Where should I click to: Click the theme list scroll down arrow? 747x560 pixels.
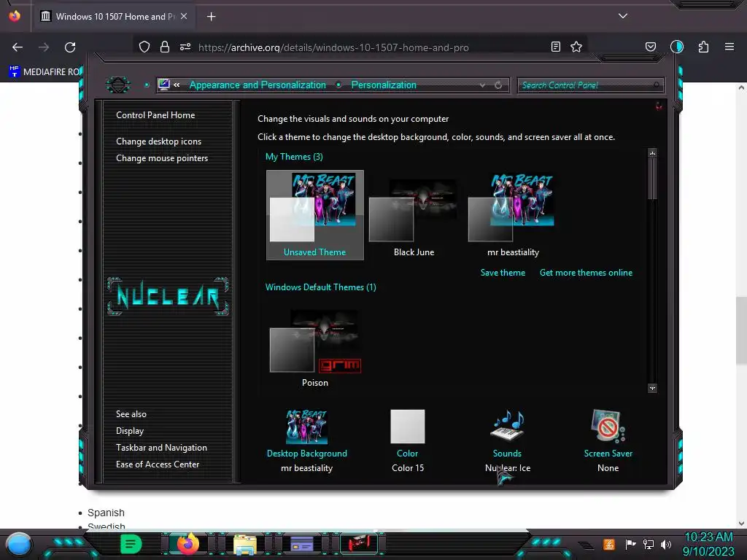tap(652, 388)
